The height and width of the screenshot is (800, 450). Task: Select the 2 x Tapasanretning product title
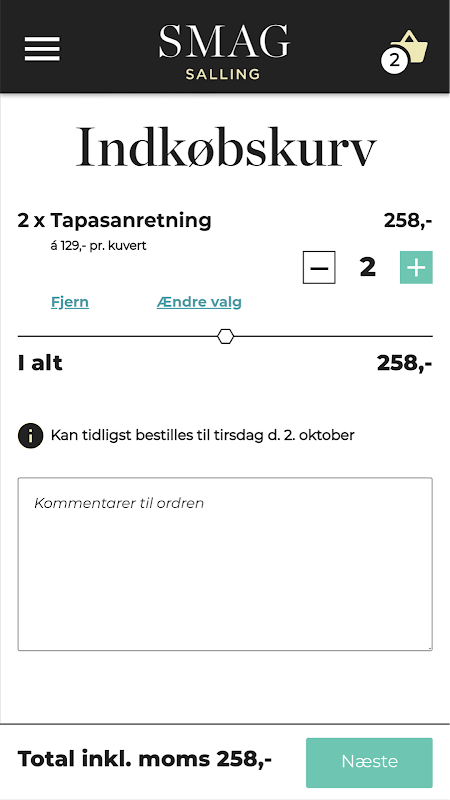coord(114,221)
